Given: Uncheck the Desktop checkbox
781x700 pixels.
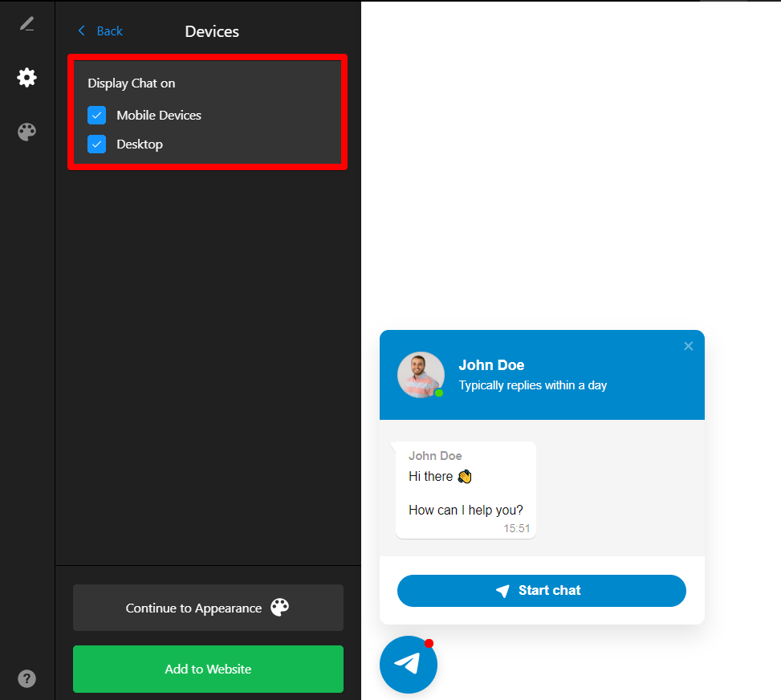Looking at the screenshot, I should (96, 144).
